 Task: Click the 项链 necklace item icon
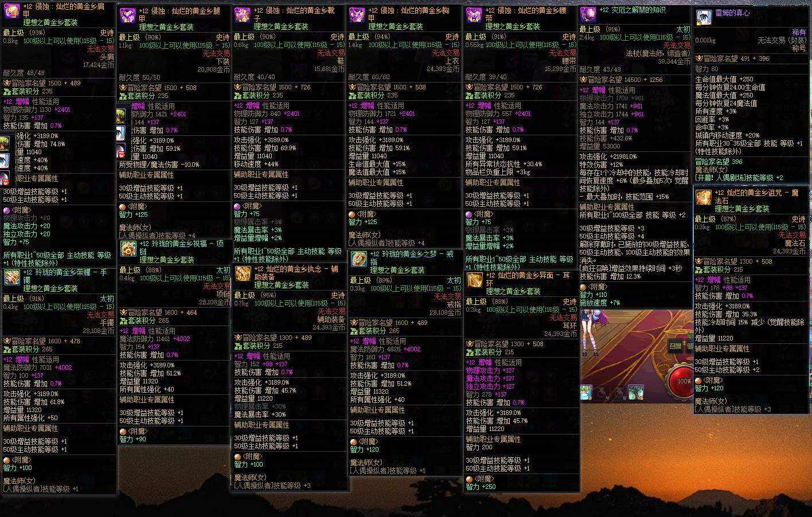tap(128, 248)
